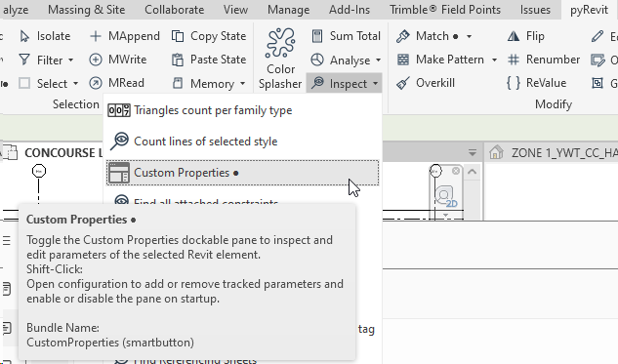This screenshot has height=364, width=618.
Task: Expand the Filter dropdown
Action: pyautogui.click(x=71, y=61)
